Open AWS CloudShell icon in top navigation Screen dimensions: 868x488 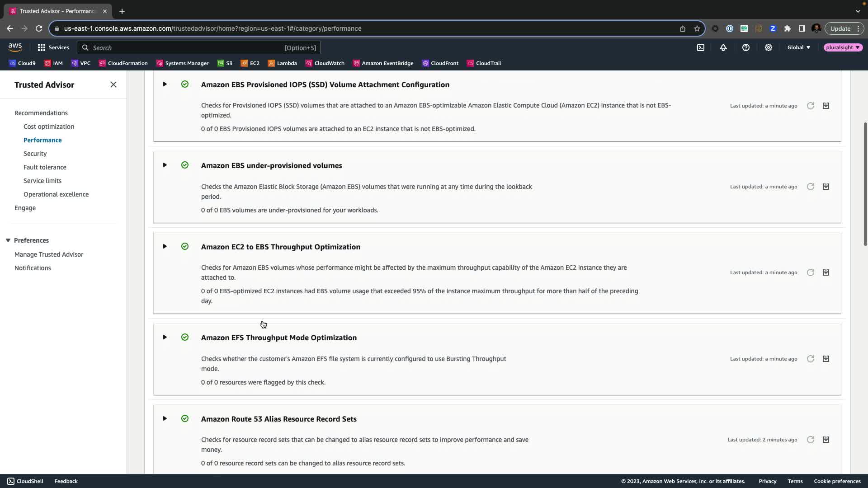click(x=700, y=47)
